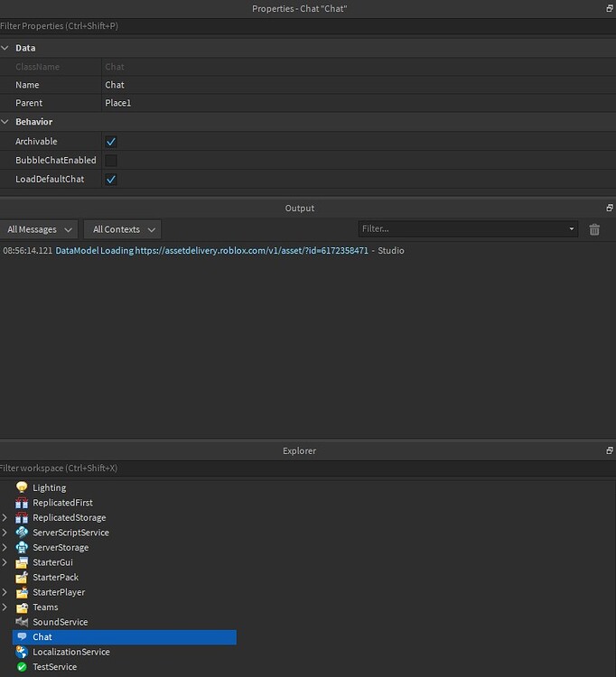Click the SoundService speaker icon
This screenshot has height=677, width=616.
(22, 622)
